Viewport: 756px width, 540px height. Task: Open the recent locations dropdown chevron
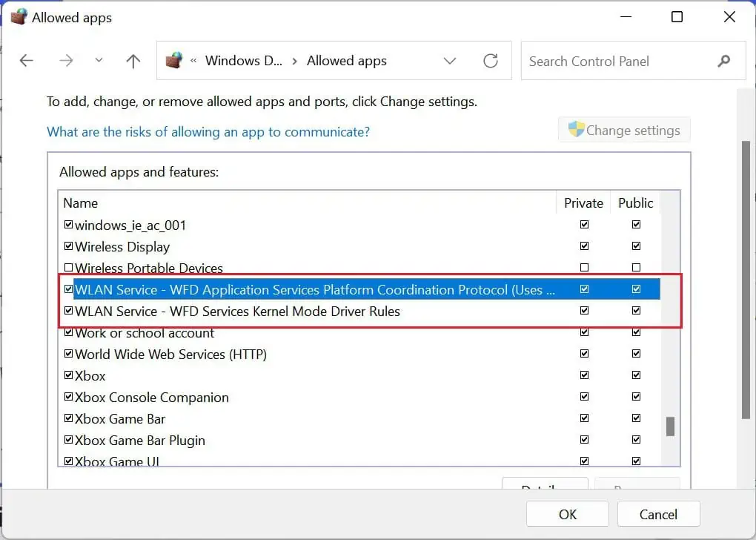99,60
